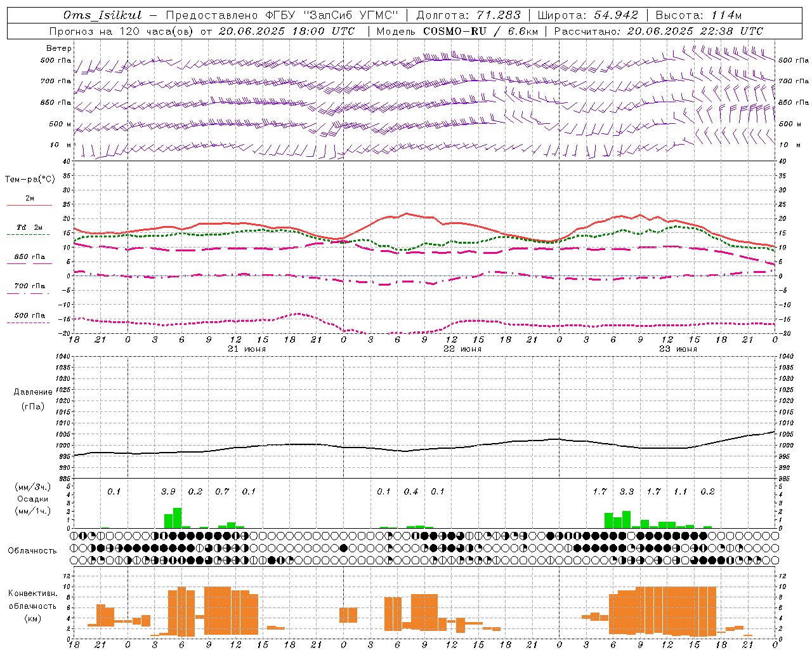The width and height of the screenshot is (812, 650).
Task: Click the Td 2м legend entry
Action: (29, 227)
